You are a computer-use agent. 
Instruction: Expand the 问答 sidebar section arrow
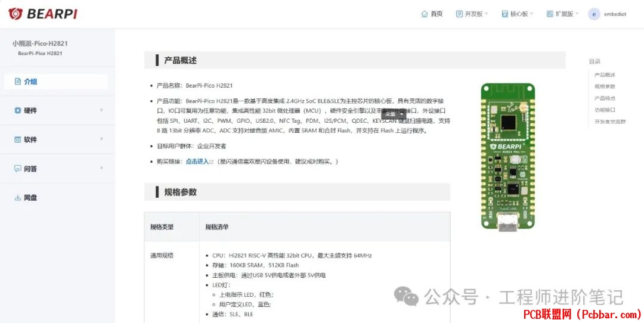(x=101, y=168)
